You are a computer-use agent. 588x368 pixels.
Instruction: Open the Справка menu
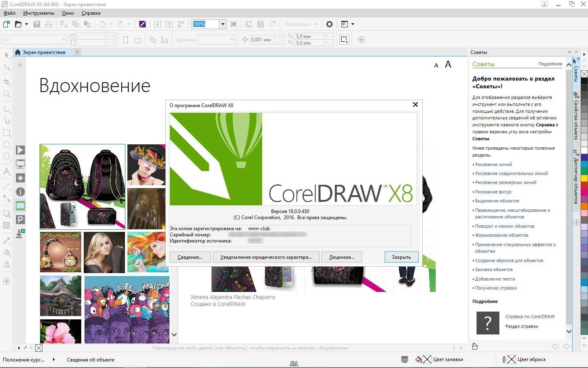point(91,13)
